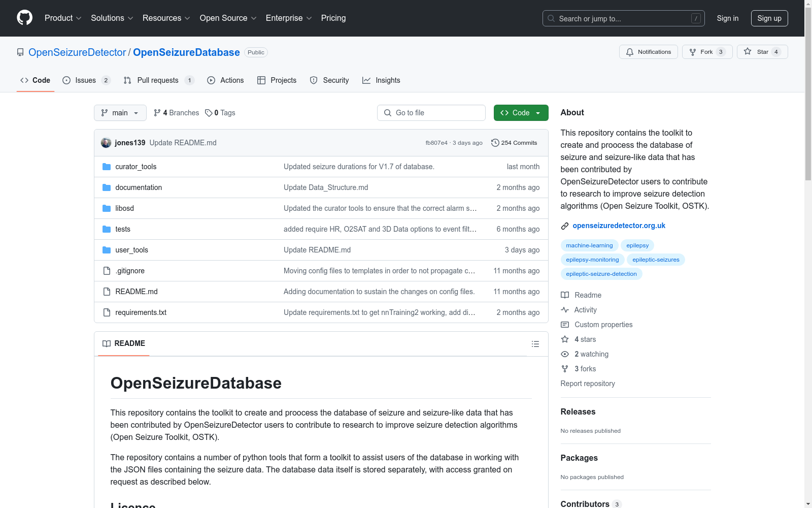Open the OpenSeizureDatabase repository name link
The width and height of the screenshot is (812, 508).
(186, 52)
